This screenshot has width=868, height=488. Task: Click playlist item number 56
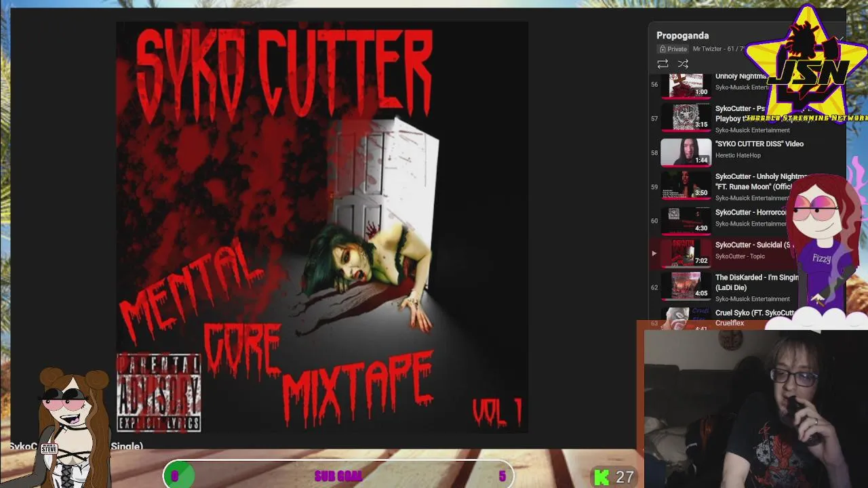(654, 85)
